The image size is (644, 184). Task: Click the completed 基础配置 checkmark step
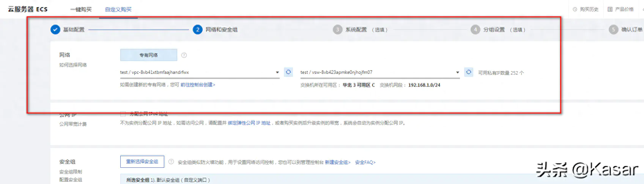pyautogui.click(x=55, y=30)
